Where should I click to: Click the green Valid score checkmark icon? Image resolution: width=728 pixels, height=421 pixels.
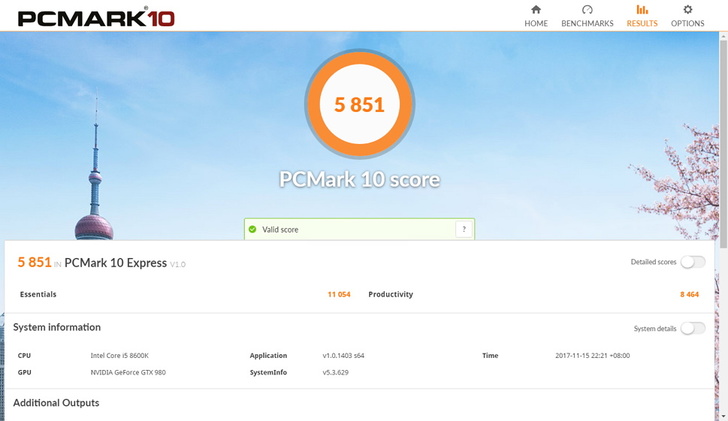click(x=253, y=229)
